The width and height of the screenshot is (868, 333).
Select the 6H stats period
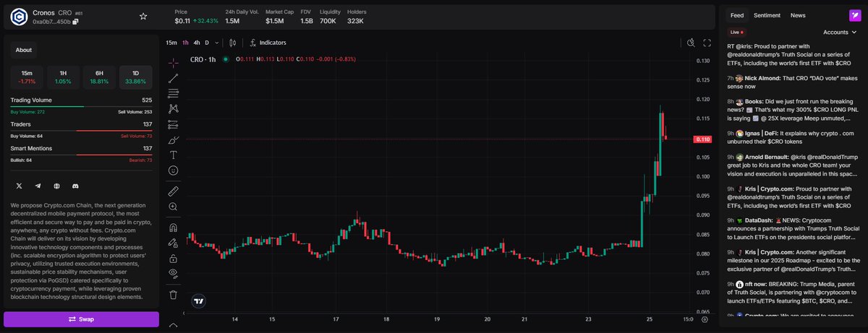pyautogui.click(x=99, y=77)
